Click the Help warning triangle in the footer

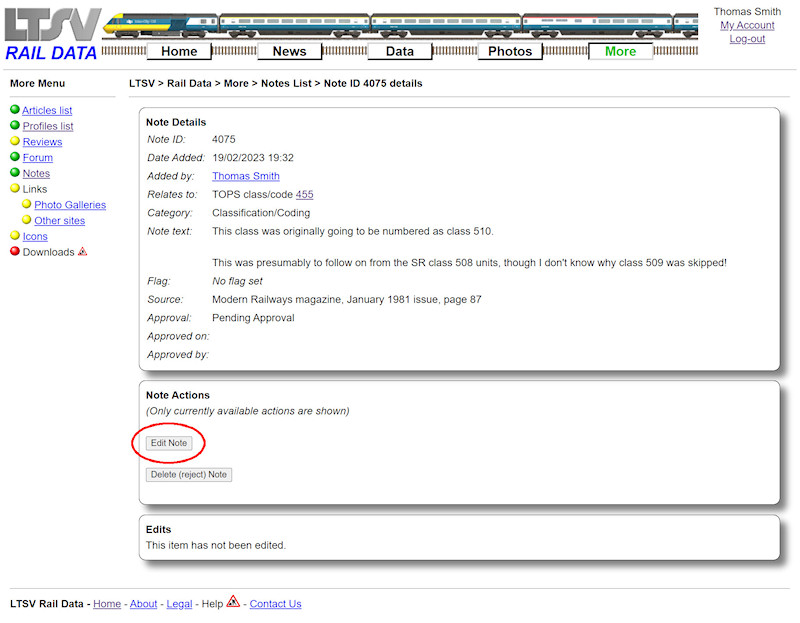pos(232,602)
